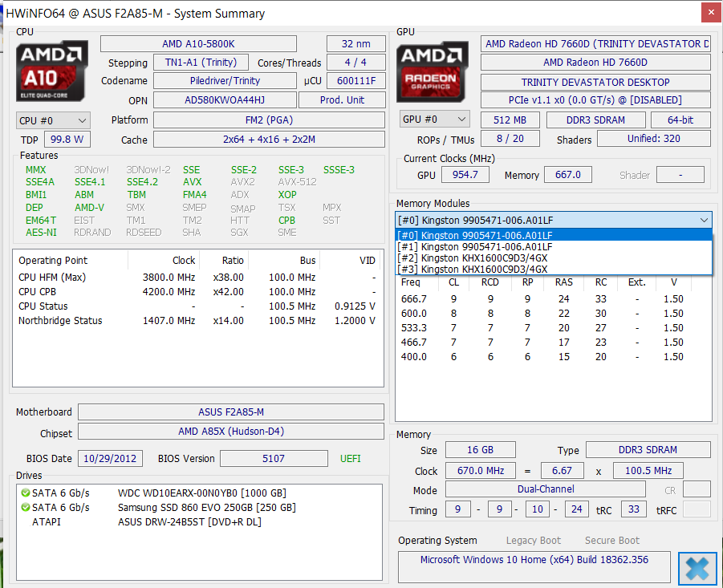The width and height of the screenshot is (723, 588).
Task: Collapse the Memory Modules dropdown arrow
Action: pos(704,221)
